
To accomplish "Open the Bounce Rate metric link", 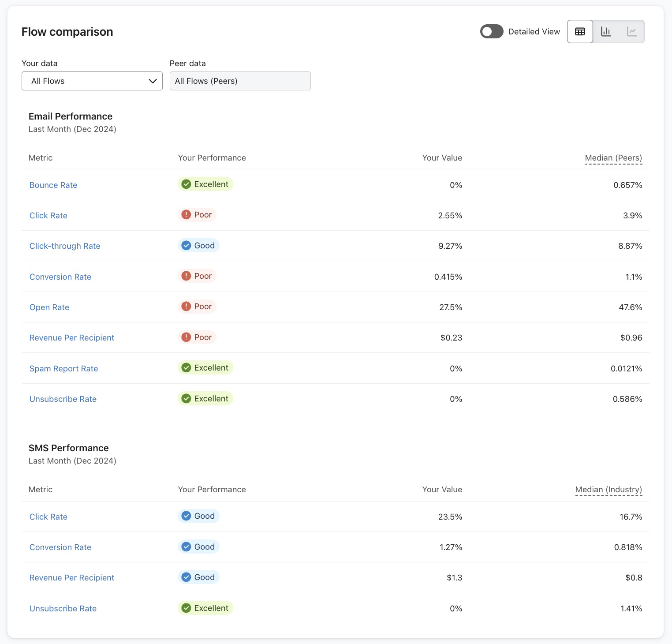I will coord(53,185).
